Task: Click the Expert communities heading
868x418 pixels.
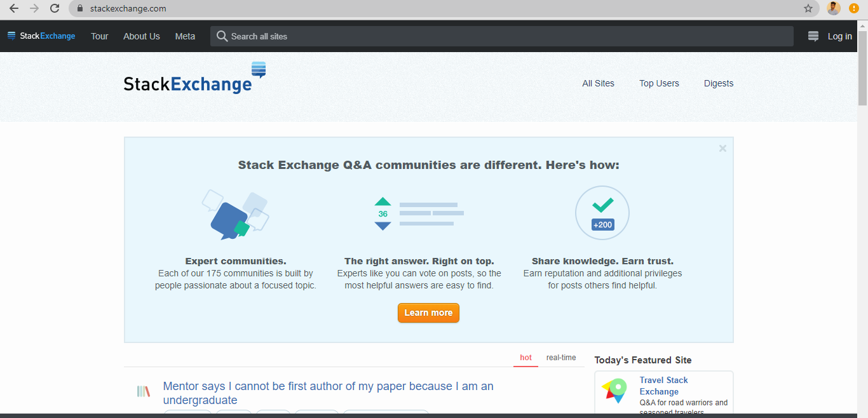Action: [x=236, y=261]
